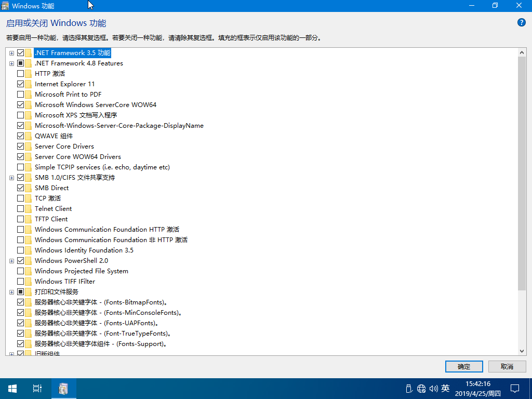Check the Microsoft XPS 文档写入程序 checkbox

[x=20, y=115]
